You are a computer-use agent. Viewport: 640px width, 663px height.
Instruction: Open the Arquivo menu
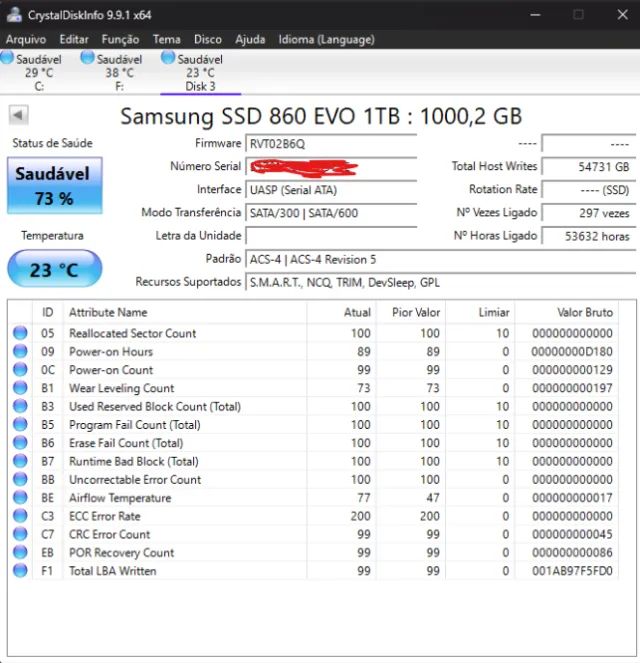click(26, 40)
